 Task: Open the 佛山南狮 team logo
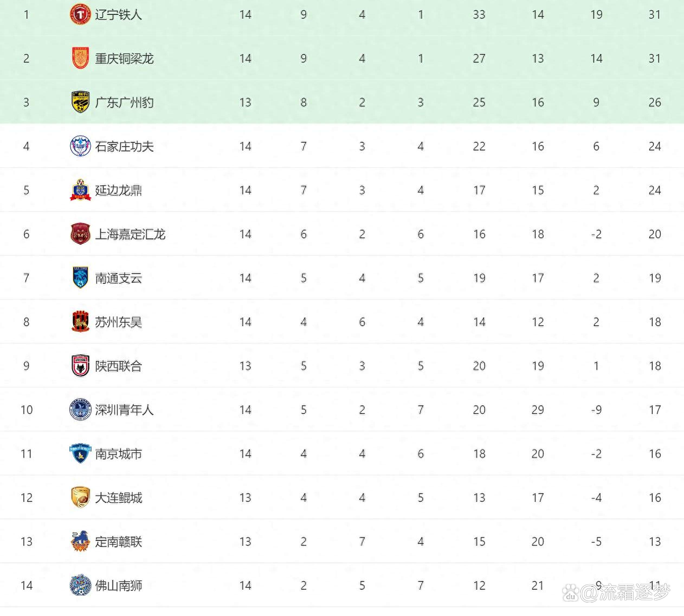point(80,585)
